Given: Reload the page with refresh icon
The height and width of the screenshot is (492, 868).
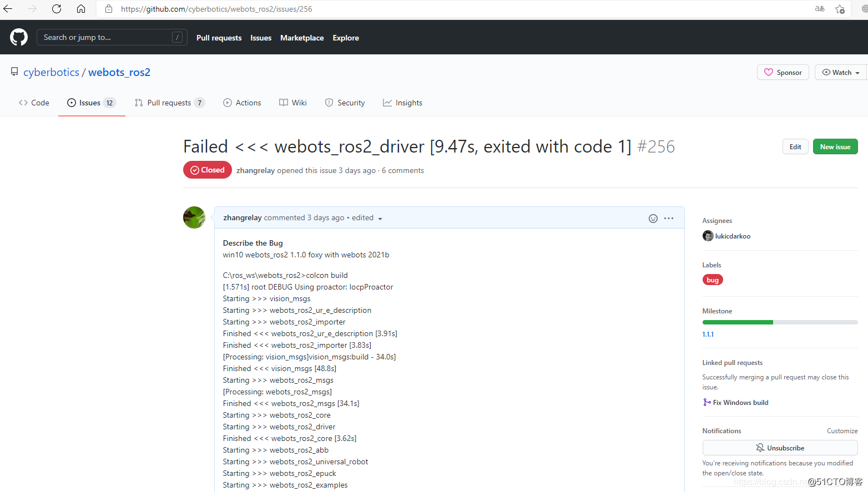Looking at the screenshot, I should point(57,9).
